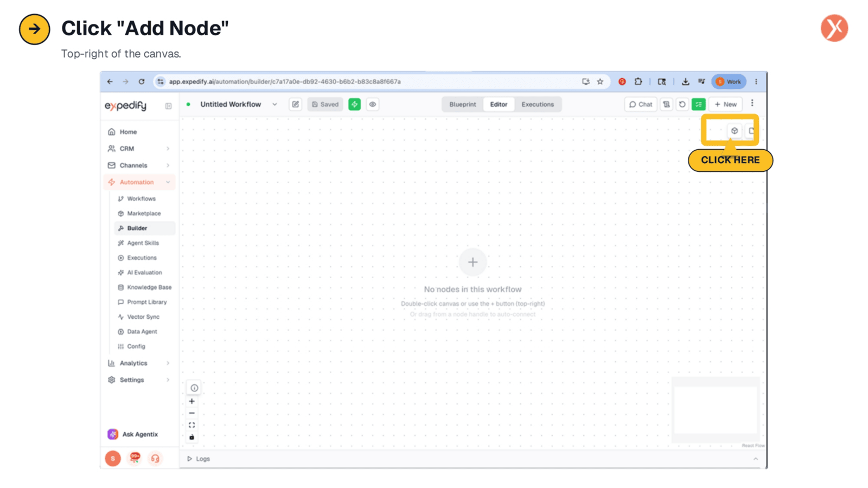Click the Saved button
This screenshot has width=868, height=488.
coord(325,104)
